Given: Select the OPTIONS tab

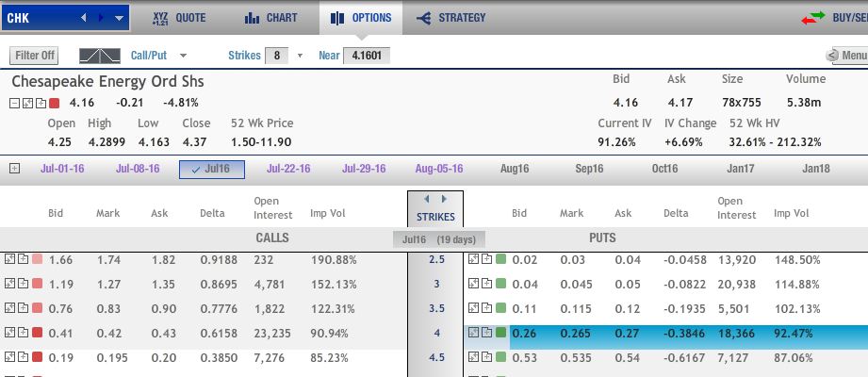Looking at the screenshot, I should pyautogui.click(x=361, y=18).
